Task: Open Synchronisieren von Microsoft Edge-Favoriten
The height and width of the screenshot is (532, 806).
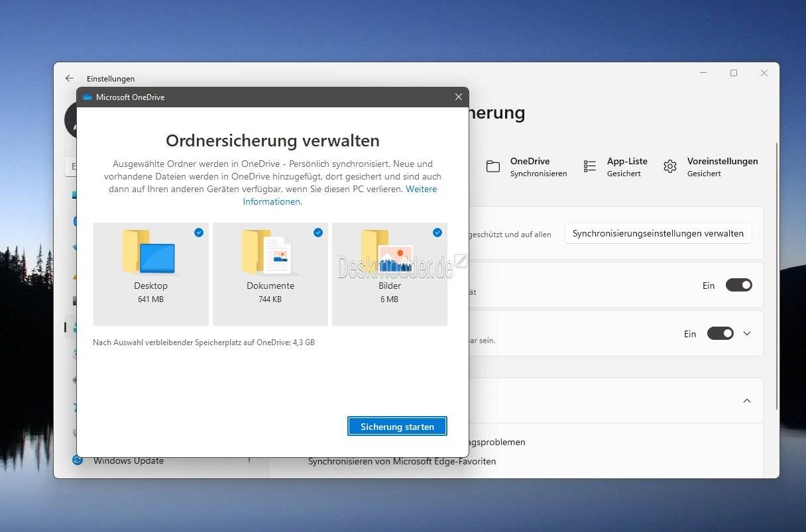Action: coord(401,461)
